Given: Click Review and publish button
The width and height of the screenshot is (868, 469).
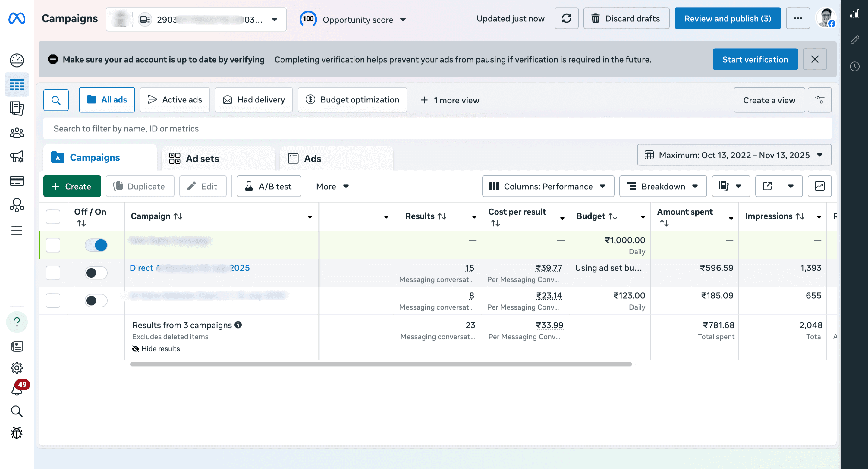Looking at the screenshot, I should coord(728,18).
